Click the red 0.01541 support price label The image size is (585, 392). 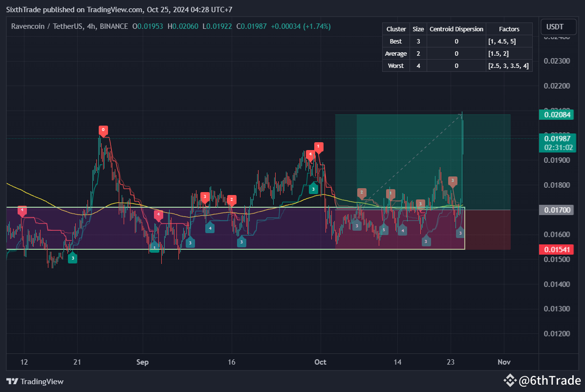point(557,249)
